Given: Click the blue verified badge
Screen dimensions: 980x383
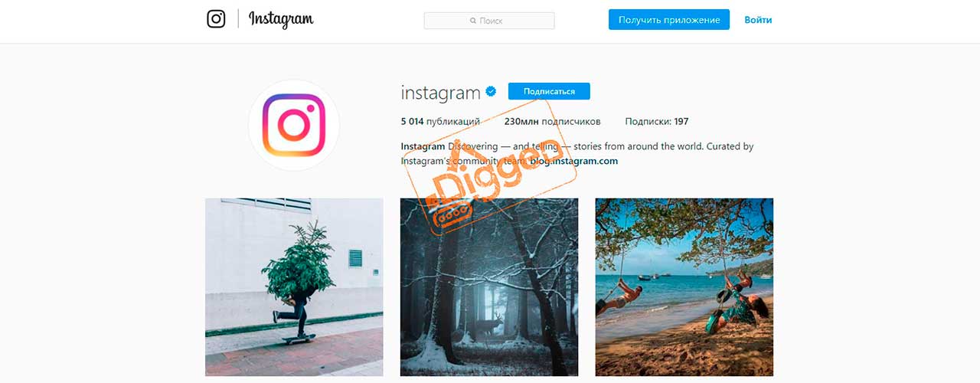Looking at the screenshot, I should click(491, 91).
